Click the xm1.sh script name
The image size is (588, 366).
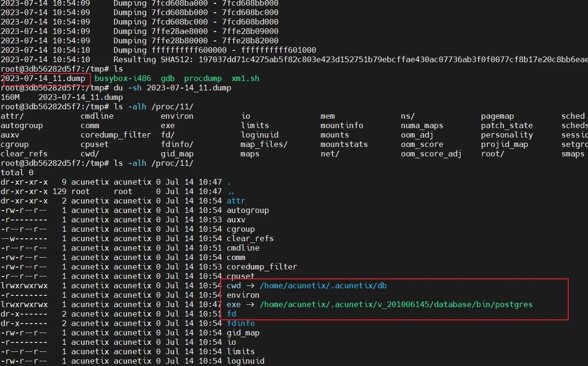[245, 79]
